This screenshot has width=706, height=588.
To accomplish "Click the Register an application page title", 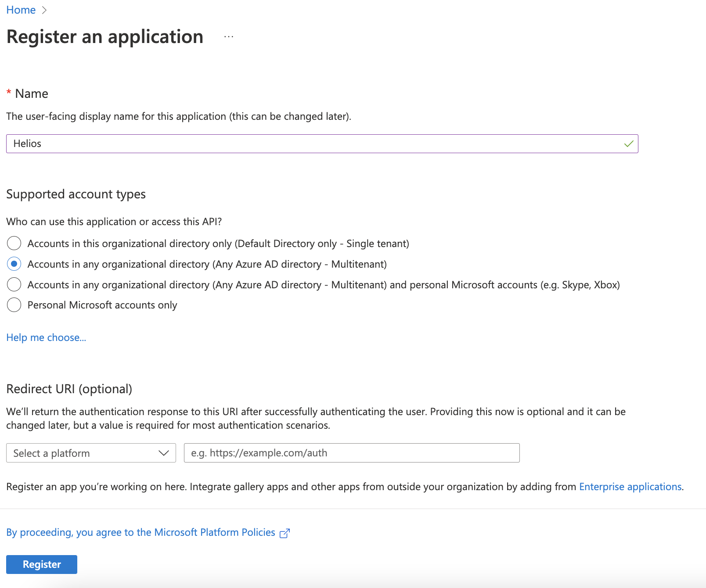I will tap(105, 37).
